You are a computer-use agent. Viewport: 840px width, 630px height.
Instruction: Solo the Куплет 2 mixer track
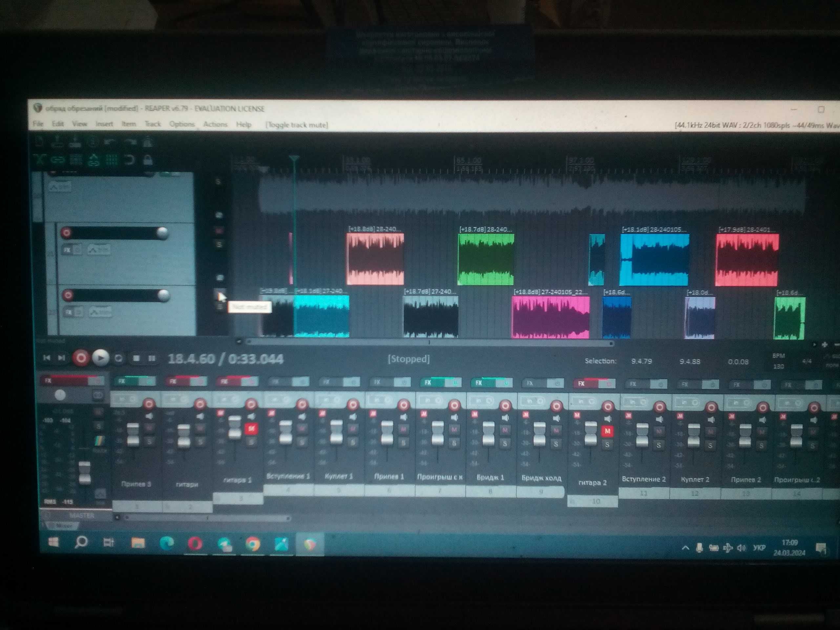[x=710, y=446]
